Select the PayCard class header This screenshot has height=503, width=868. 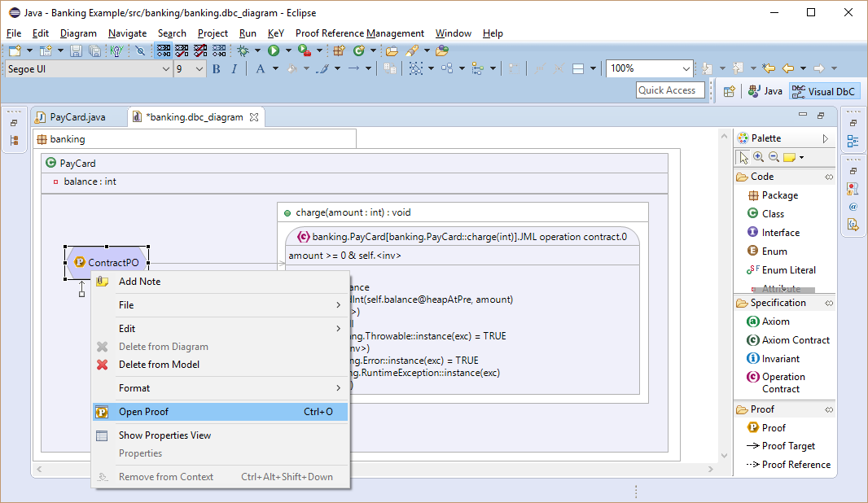pyautogui.click(x=354, y=164)
